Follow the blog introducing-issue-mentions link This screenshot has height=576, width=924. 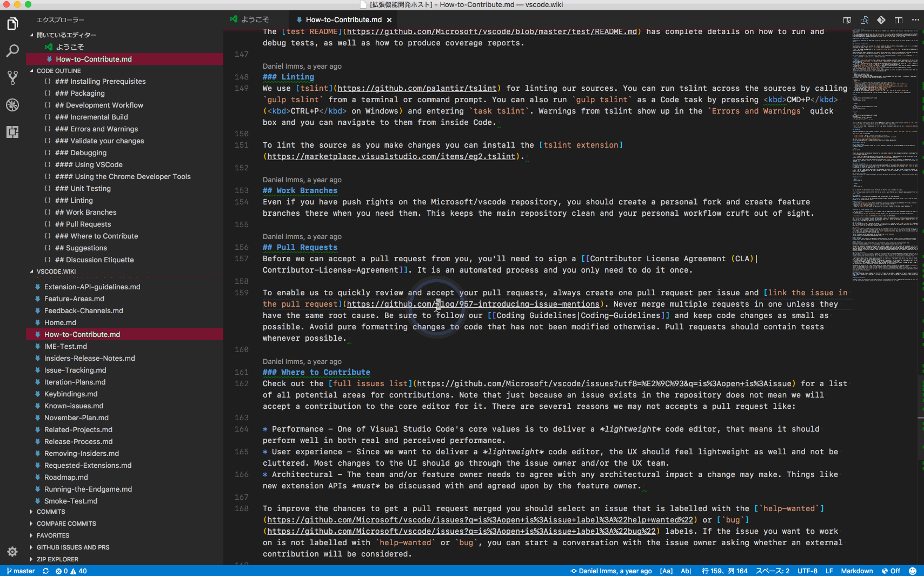[x=473, y=304]
